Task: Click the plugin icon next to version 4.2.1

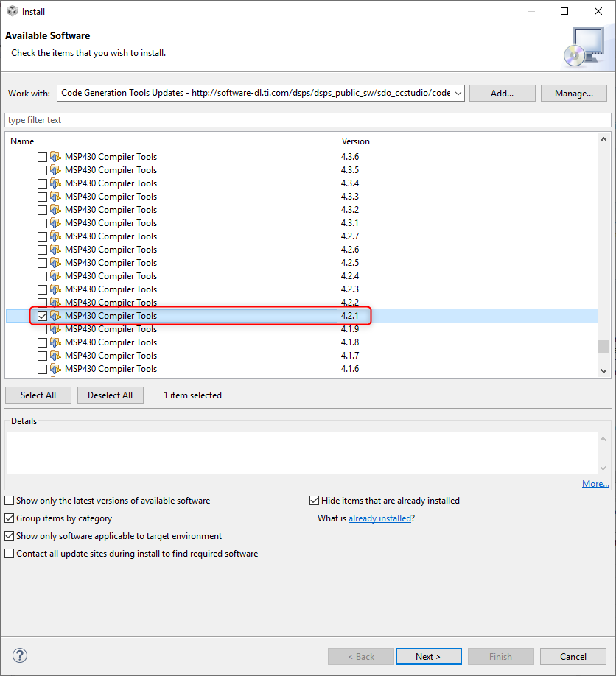Action: [x=57, y=315]
